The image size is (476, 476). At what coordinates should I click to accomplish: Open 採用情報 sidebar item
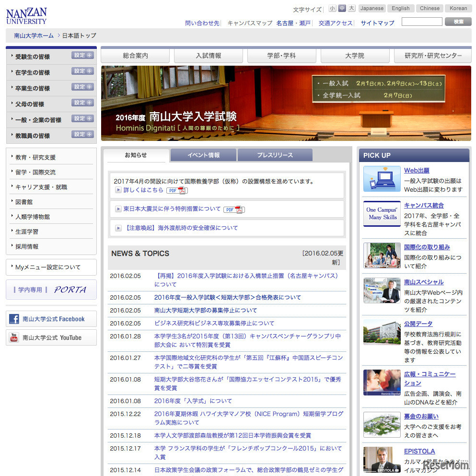click(x=27, y=247)
